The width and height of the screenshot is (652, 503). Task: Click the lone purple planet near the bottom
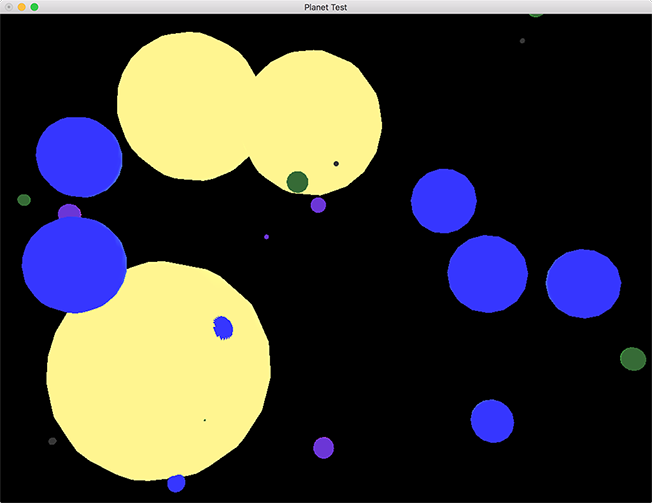(323, 447)
